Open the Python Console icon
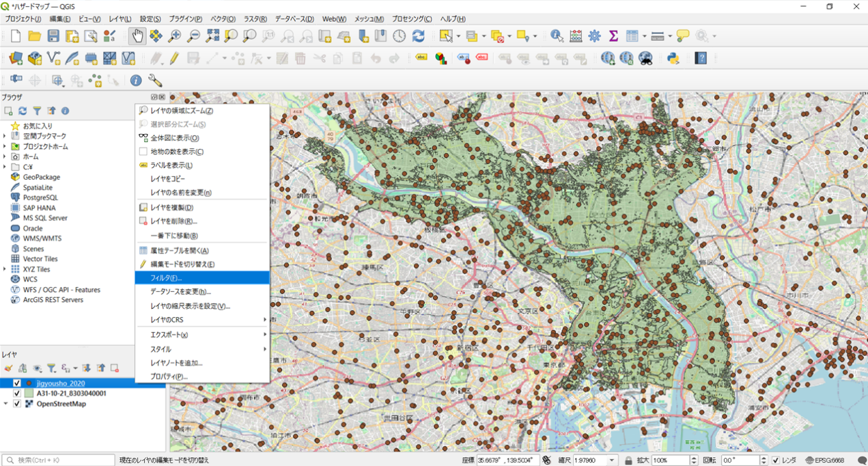This screenshot has height=466, width=868. [673, 59]
